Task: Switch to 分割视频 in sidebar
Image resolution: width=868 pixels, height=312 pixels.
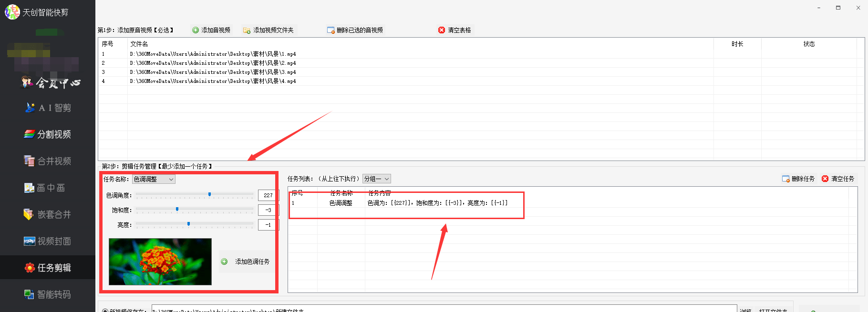Action: coord(48,134)
